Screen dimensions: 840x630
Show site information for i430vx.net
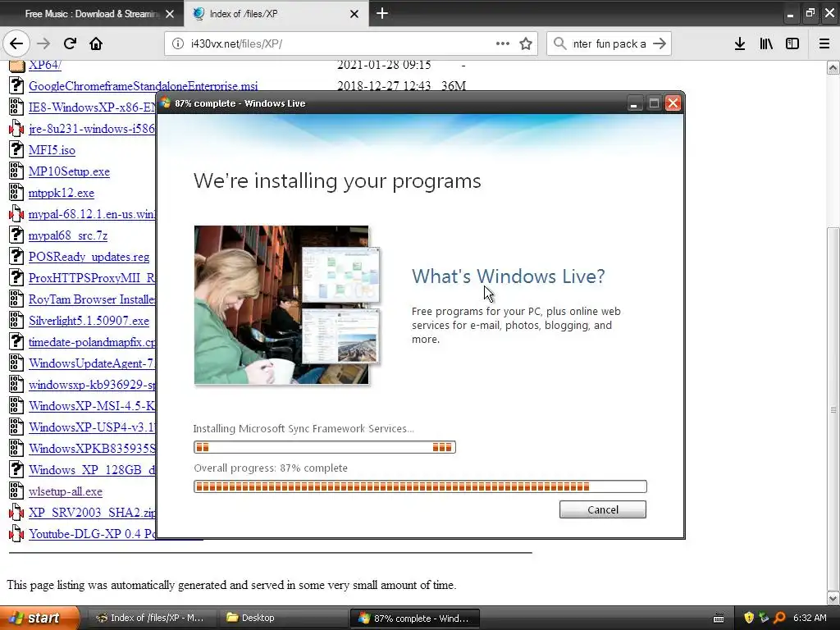(177, 44)
